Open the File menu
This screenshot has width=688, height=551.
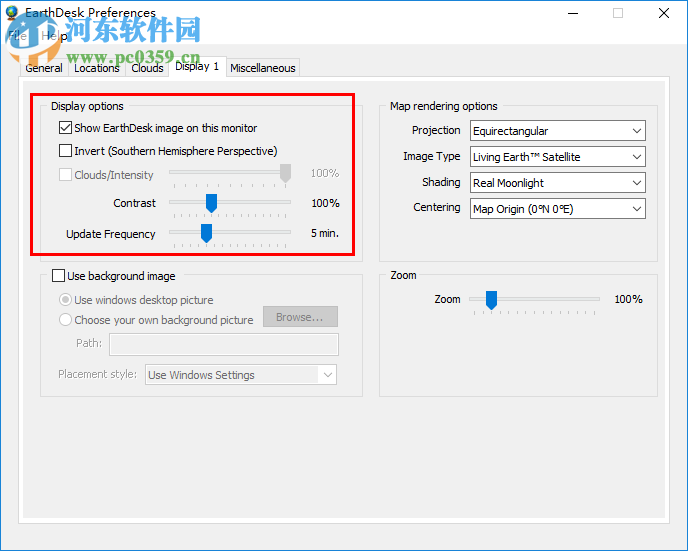(18, 36)
